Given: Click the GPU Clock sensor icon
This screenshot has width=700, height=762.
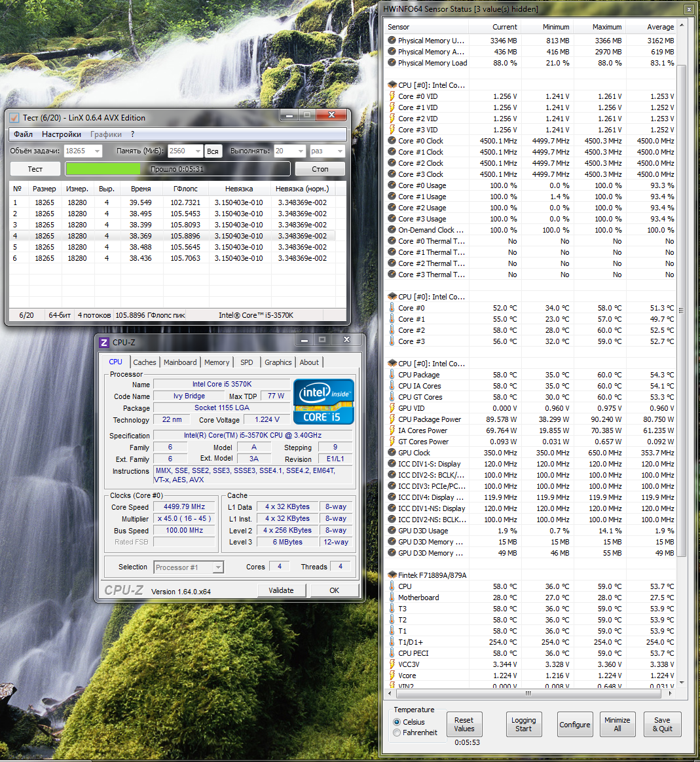Looking at the screenshot, I should coord(392,453).
